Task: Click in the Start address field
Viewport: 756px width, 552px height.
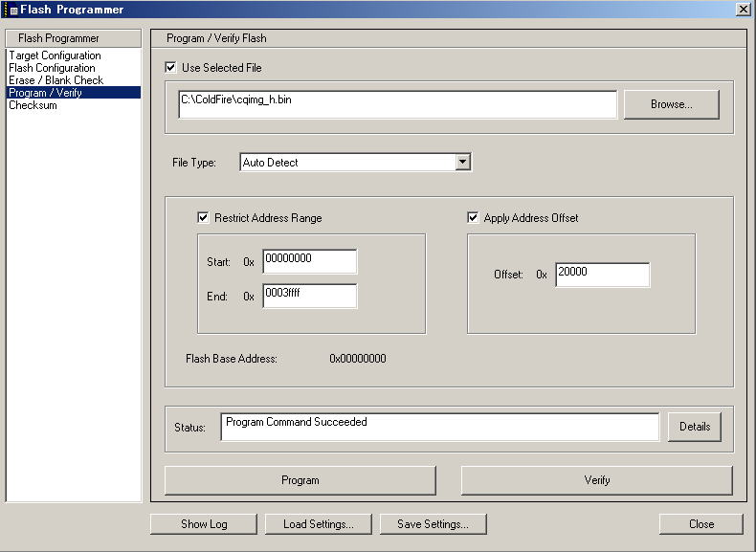Action: pos(309,262)
